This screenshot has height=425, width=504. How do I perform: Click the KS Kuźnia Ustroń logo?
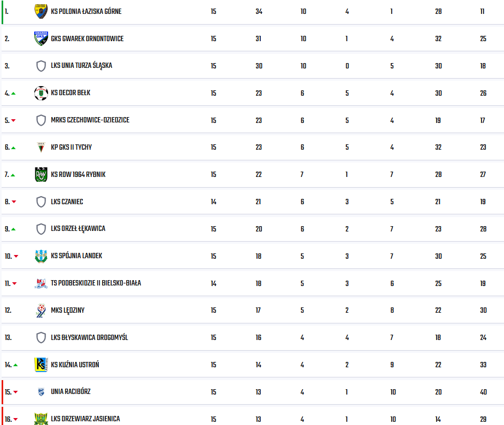pos(41,365)
